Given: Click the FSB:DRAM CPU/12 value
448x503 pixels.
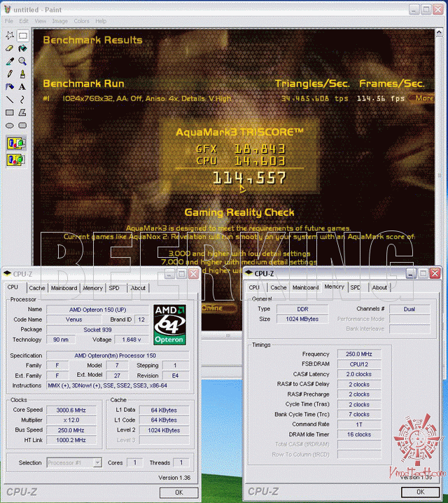Looking at the screenshot, I should click(359, 364).
